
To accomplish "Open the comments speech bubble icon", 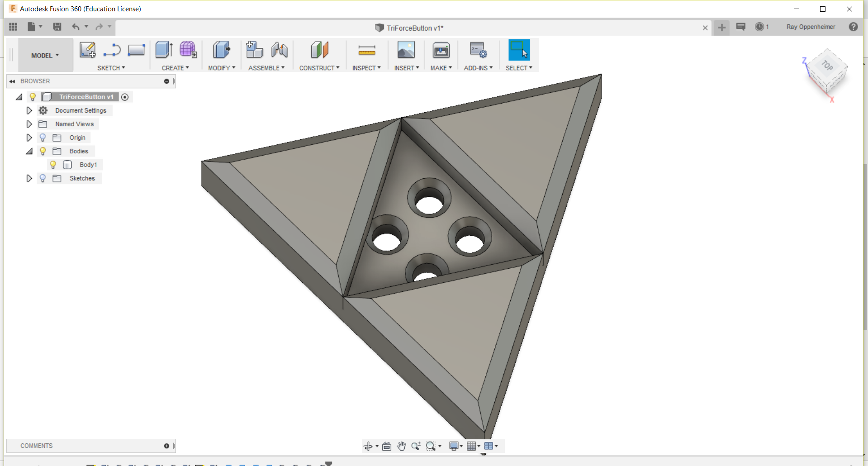I will [x=741, y=27].
